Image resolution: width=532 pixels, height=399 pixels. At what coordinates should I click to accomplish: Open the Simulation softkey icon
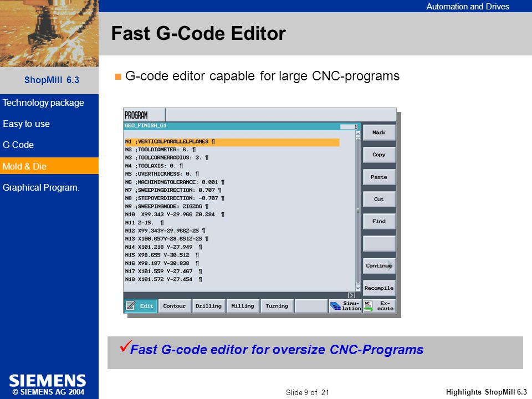pyautogui.click(x=335, y=306)
